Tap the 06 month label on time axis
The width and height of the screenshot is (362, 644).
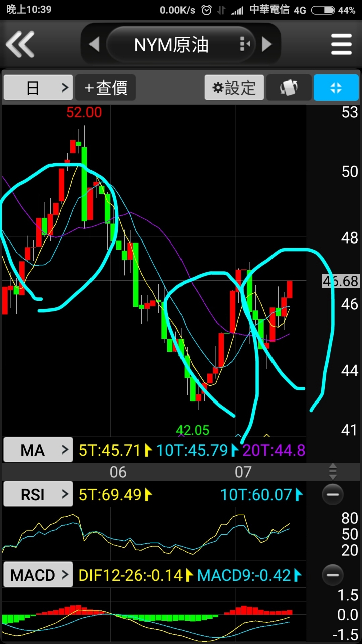click(x=118, y=471)
